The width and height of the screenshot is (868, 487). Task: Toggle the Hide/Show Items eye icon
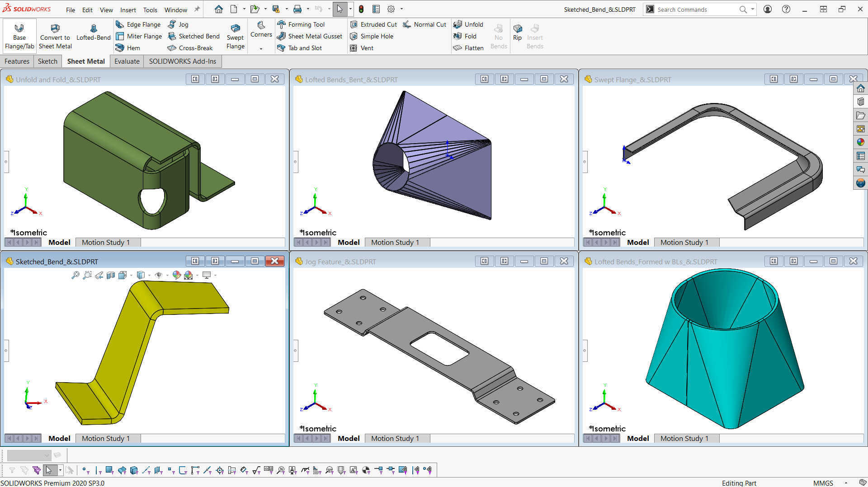[159, 275]
